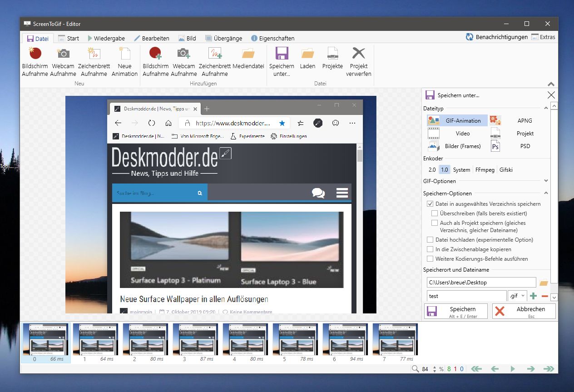Click the Speichern button

point(456,311)
